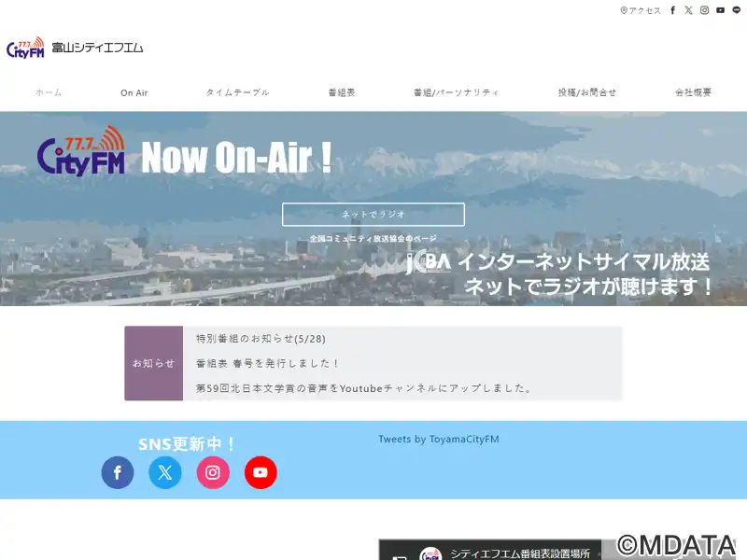Viewport: 747px width, 560px height.
Task: Click the Now On-Air ! banner heading
Action: 236,158
